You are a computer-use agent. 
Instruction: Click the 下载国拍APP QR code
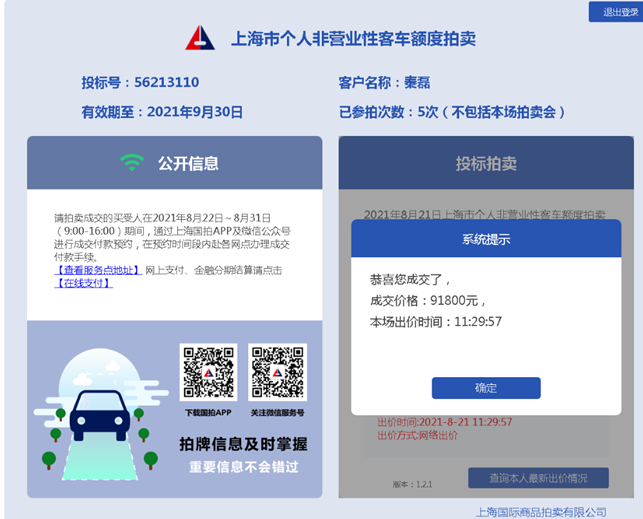tap(208, 372)
